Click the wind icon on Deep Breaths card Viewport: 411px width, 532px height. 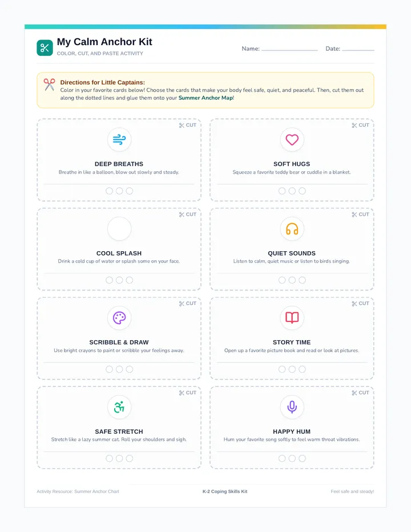pyautogui.click(x=119, y=139)
